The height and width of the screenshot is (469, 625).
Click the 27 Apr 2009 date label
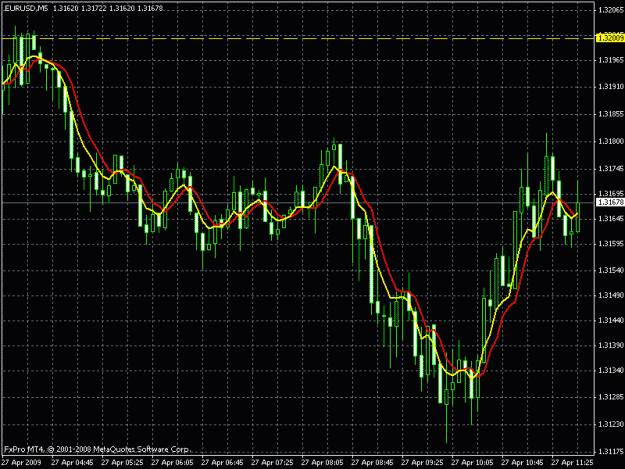pyautogui.click(x=21, y=463)
